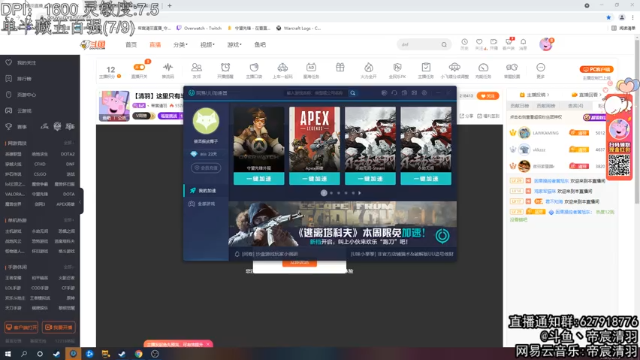
Task: Open the alarm-clock broadcast reminder icon
Action: (x=225, y=70)
